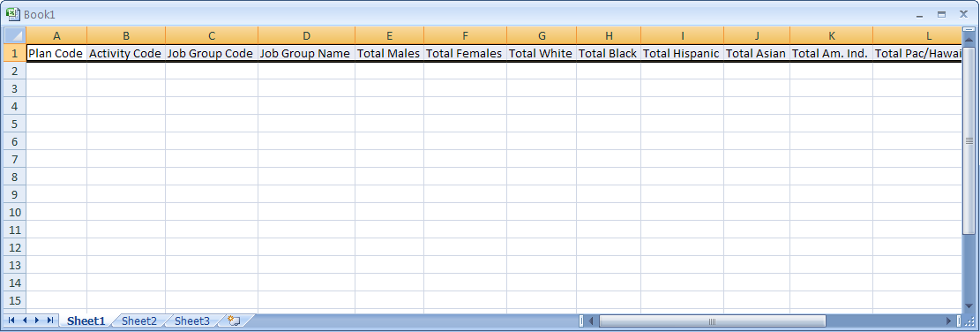Click the 'Total Hispanic' cell

tap(682, 53)
